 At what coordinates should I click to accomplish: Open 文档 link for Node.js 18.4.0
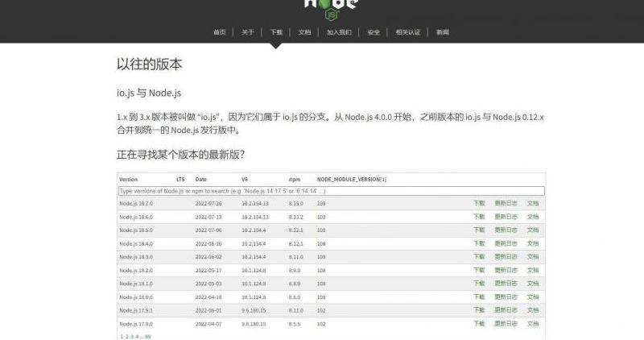pos(533,243)
